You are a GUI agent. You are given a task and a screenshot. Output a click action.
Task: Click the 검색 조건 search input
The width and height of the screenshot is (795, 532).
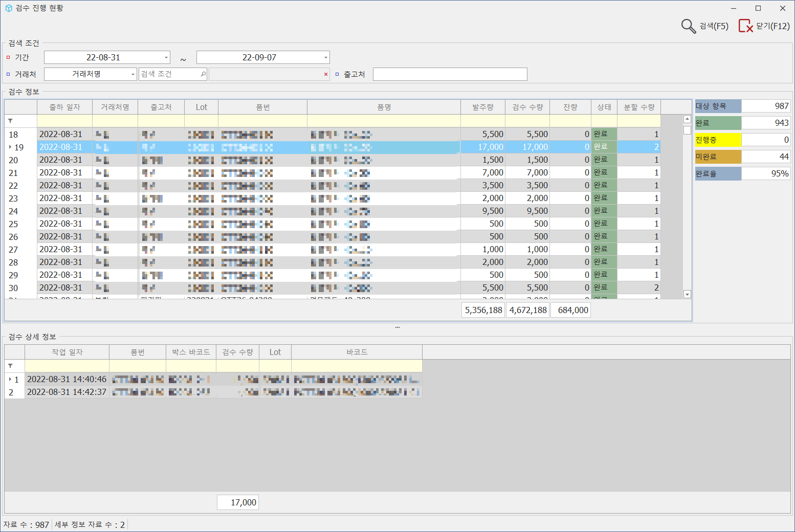[173, 74]
